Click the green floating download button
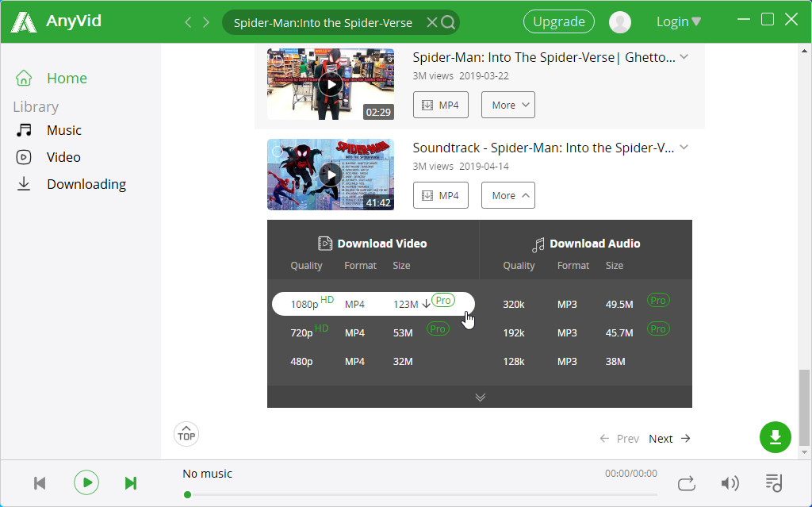812x507 pixels. pyautogui.click(x=776, y=437)
